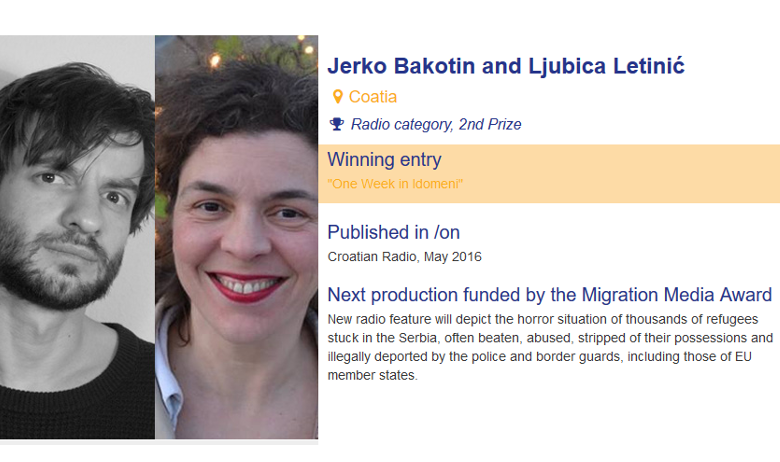The height and width of the screenshot is (462, 780).
Task: Click the blue trophy icon
Action: [337, 125]
